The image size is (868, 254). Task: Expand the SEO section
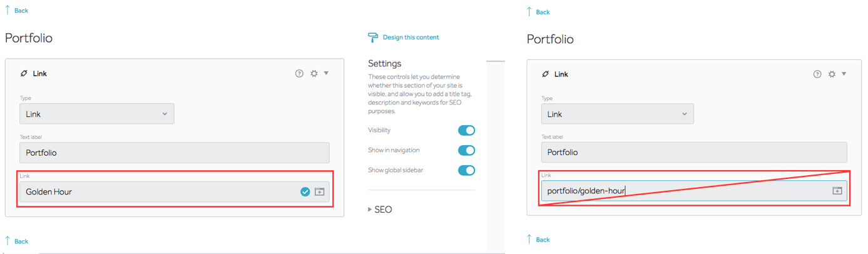click(x=380, y=210)
